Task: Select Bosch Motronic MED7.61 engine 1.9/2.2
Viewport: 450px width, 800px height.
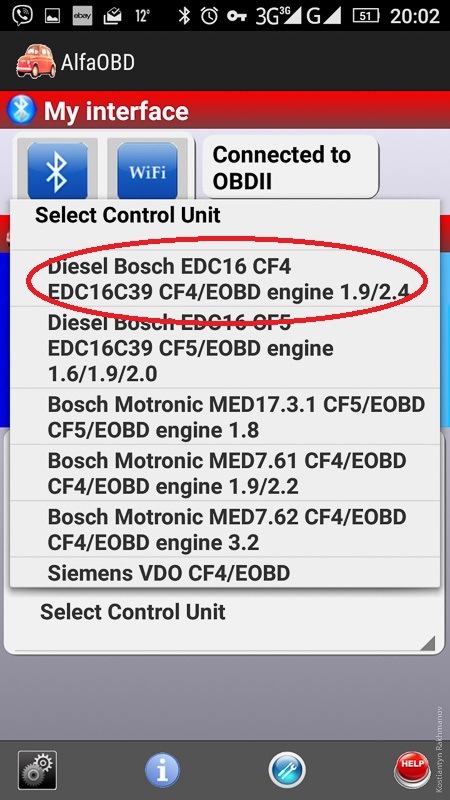Action: click(225, 472)
